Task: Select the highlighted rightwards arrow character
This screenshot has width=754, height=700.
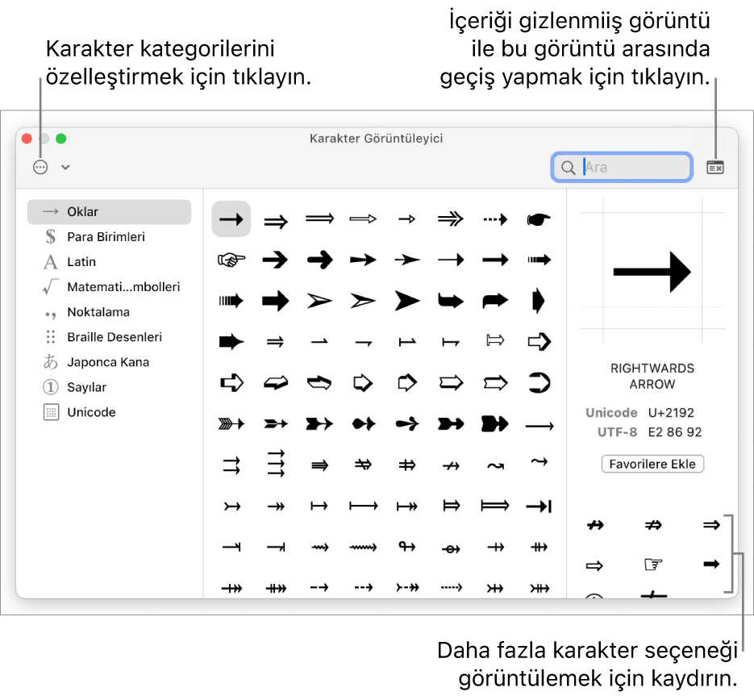Action: 231,219
